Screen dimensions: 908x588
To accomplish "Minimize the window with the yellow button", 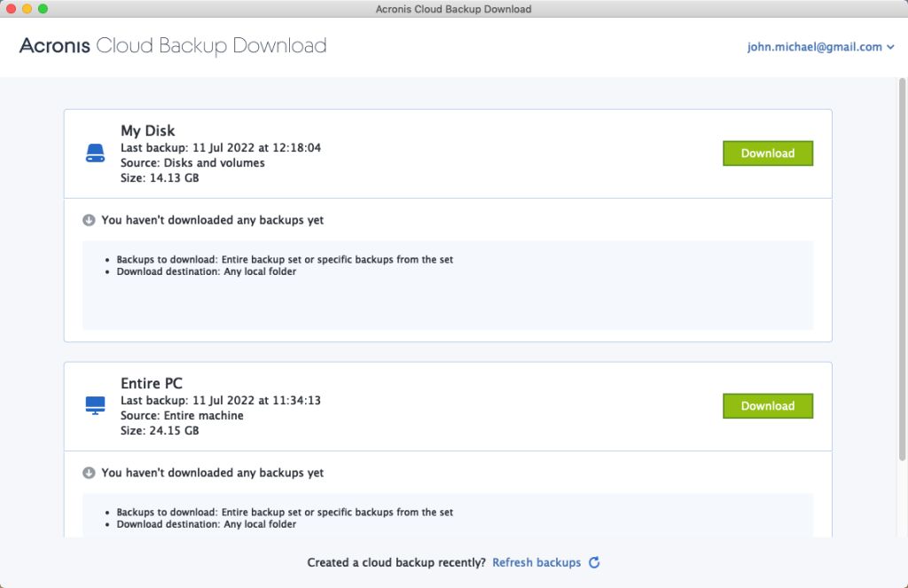I will [x=27, y=9].
